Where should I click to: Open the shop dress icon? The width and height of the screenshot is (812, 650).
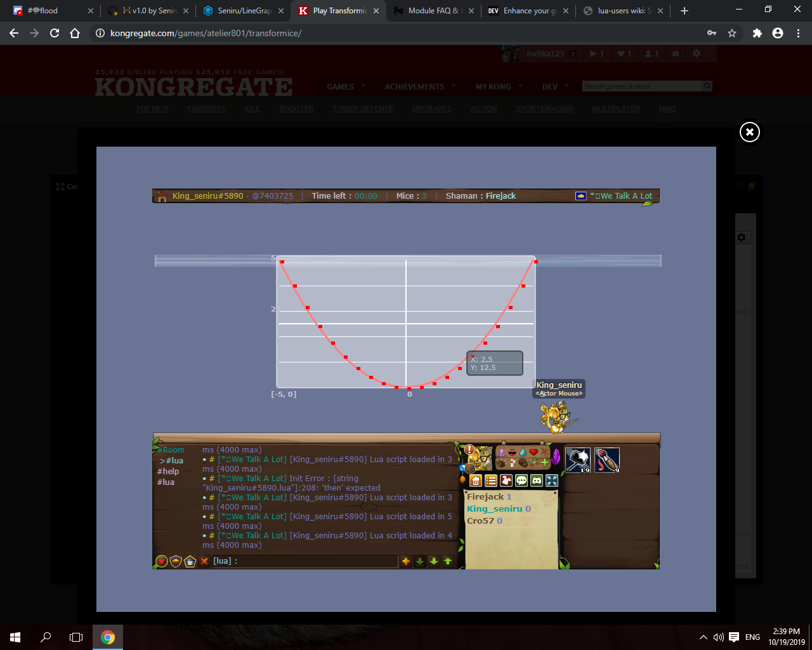pyautogui.click(x=506, y=481)
